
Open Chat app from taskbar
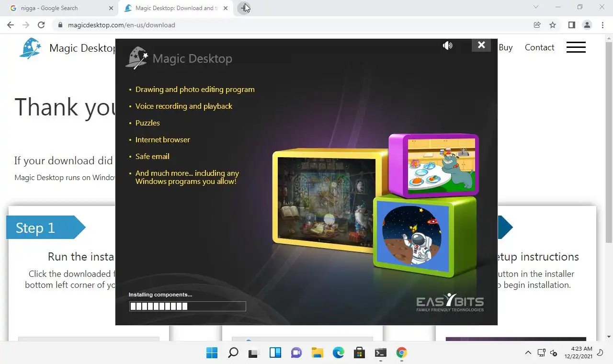(x=296, y=353)
